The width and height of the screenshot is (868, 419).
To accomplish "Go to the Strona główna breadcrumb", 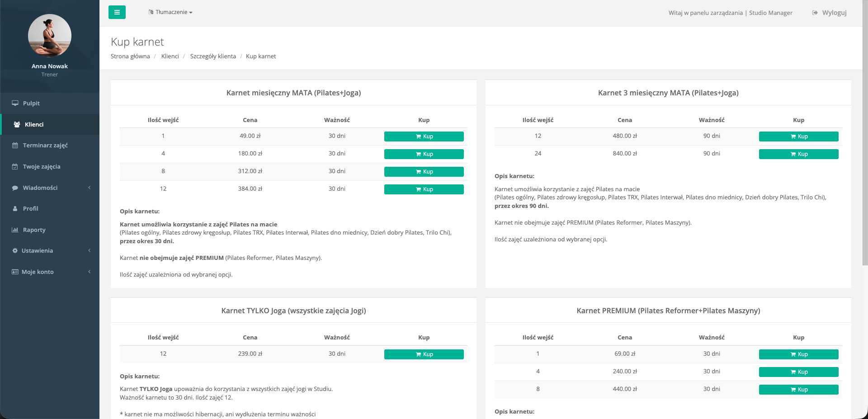I will pyautogui.click(x=130, y=56).
